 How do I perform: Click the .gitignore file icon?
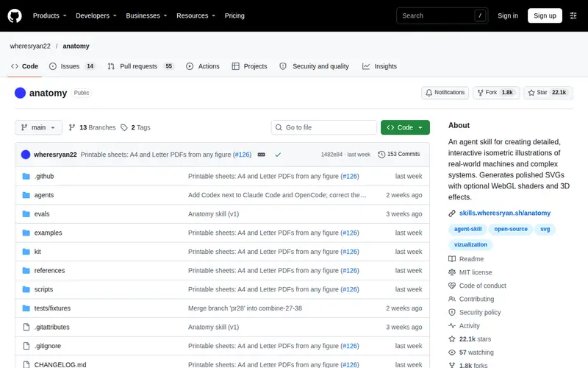coord(26,346)
